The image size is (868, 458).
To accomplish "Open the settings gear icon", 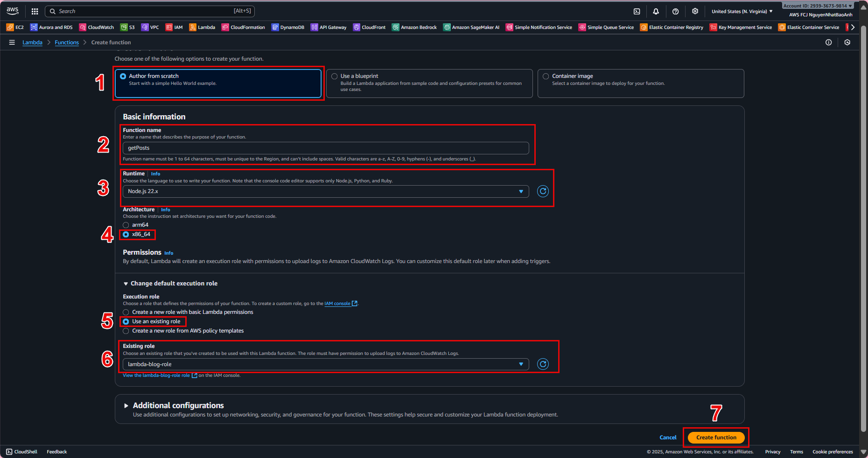I will (x=695, y=11).
